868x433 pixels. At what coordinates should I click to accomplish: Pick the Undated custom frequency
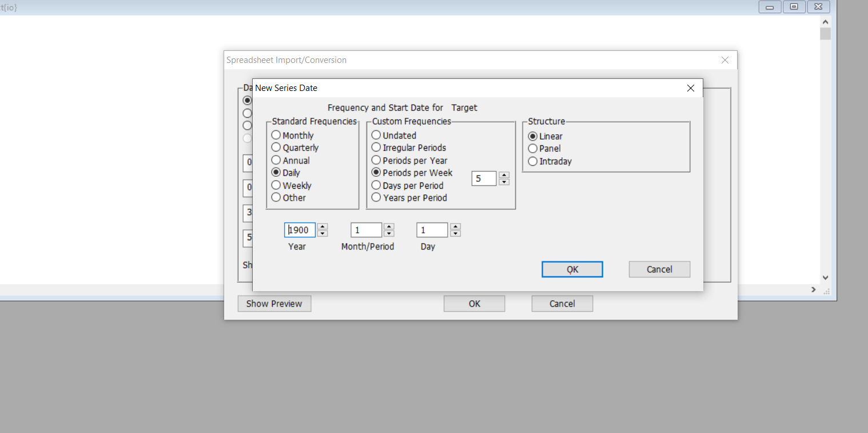coord(376,136)
